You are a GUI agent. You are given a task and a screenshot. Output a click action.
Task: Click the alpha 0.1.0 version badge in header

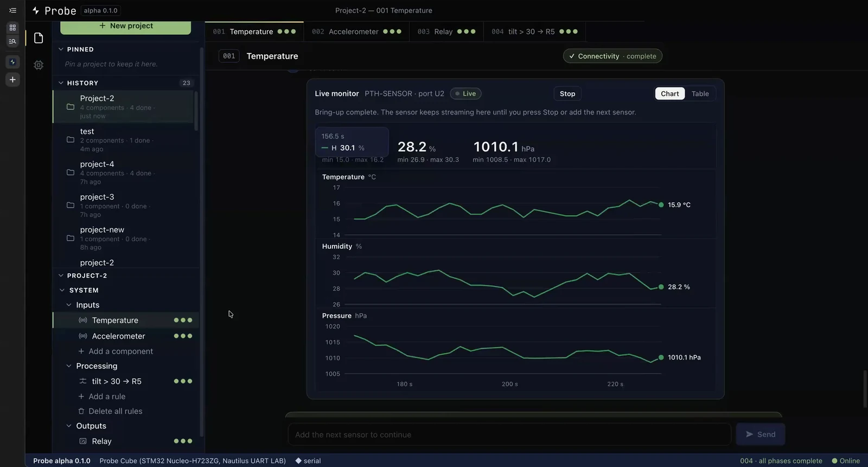pyautogui.click(x=100, y=10)
